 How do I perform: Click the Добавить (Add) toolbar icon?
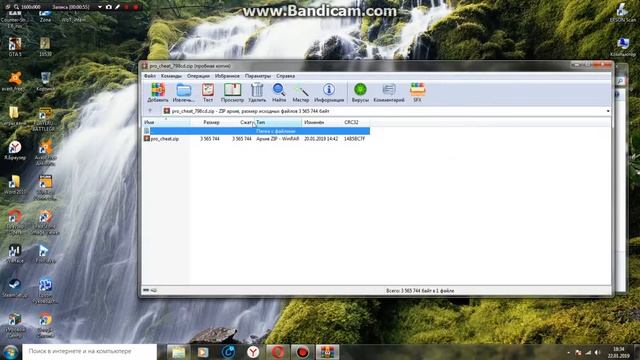pyautogui.click(x=158, y=92)
